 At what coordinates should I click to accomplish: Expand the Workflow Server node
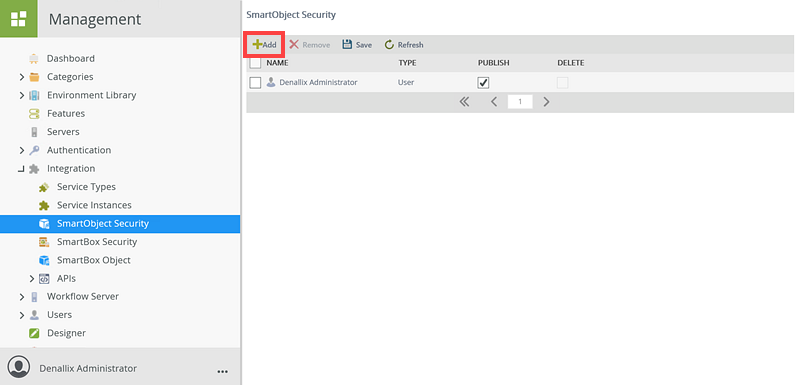click(21, 297)
